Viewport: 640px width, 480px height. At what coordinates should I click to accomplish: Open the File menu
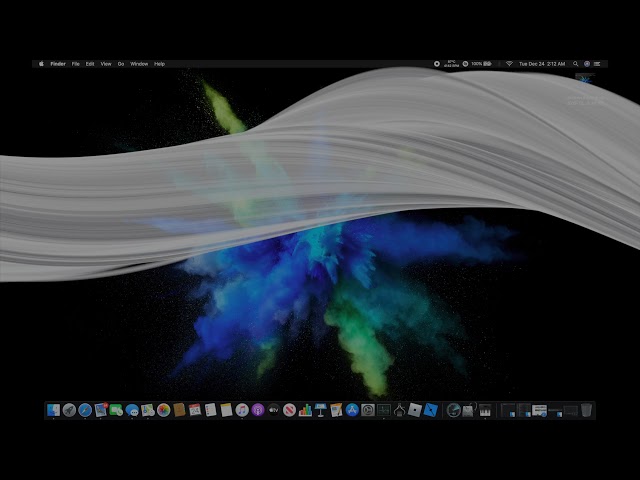(x=76, y=64)
